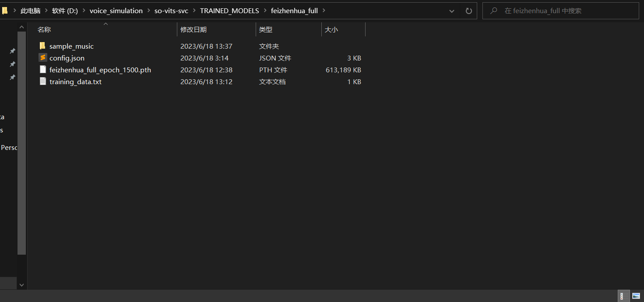This screenshot has width=644, height=302.
Task: Click the refresh icon beside address bar
Action: click(x=468, y=11)
